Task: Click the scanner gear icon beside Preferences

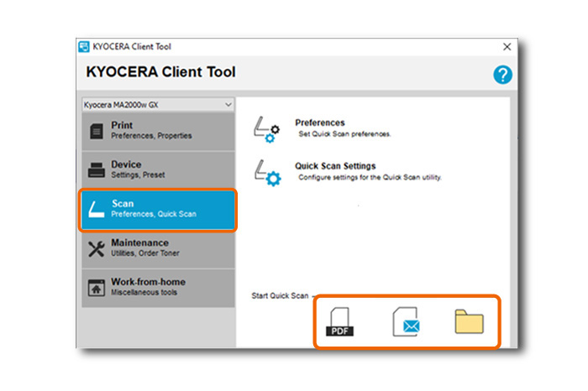Action: coord(267,129)
